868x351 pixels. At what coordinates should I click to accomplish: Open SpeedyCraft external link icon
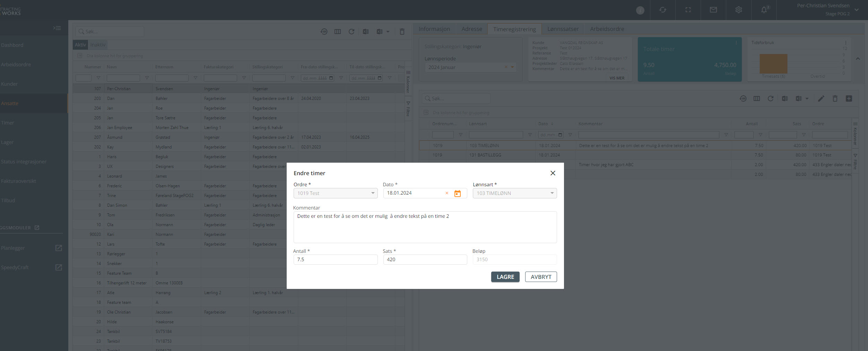point(59,267)
